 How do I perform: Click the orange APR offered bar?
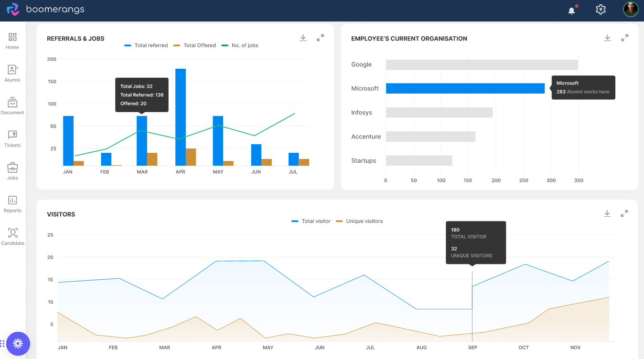(191, 157)
